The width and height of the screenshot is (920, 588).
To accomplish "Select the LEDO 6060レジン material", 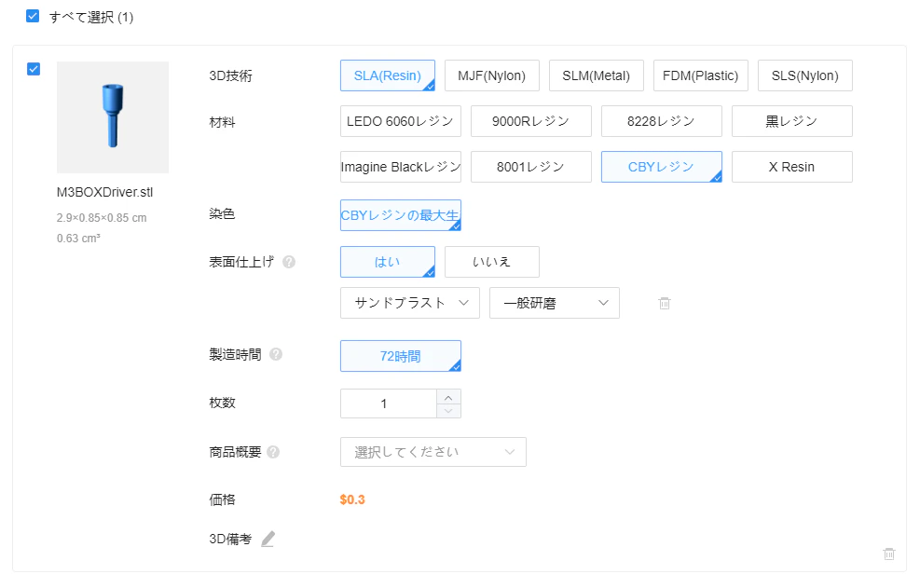I will 401,121.
